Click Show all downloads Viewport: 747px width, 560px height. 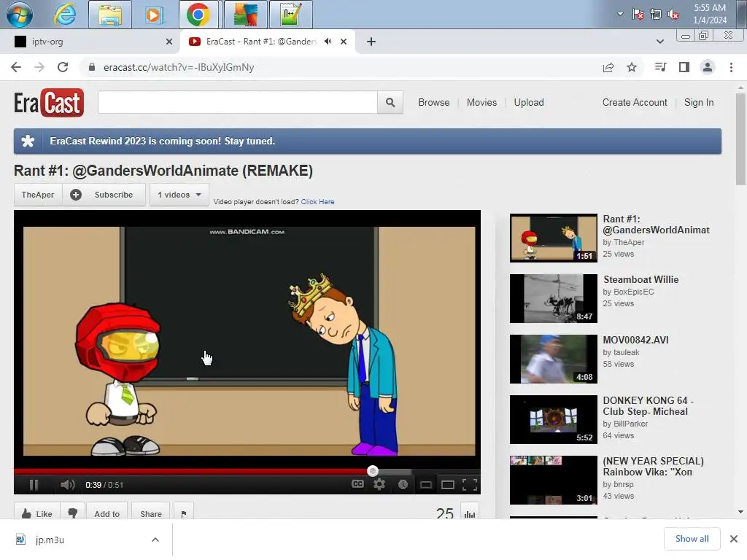(692, 539)
